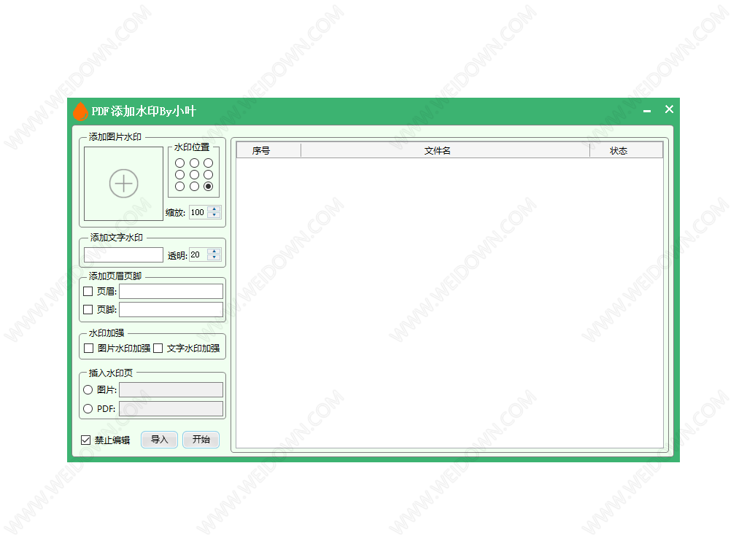Screen dimensions: 747x560
Task: Click the 开始 start button
Action: click(x=201, y=440)
